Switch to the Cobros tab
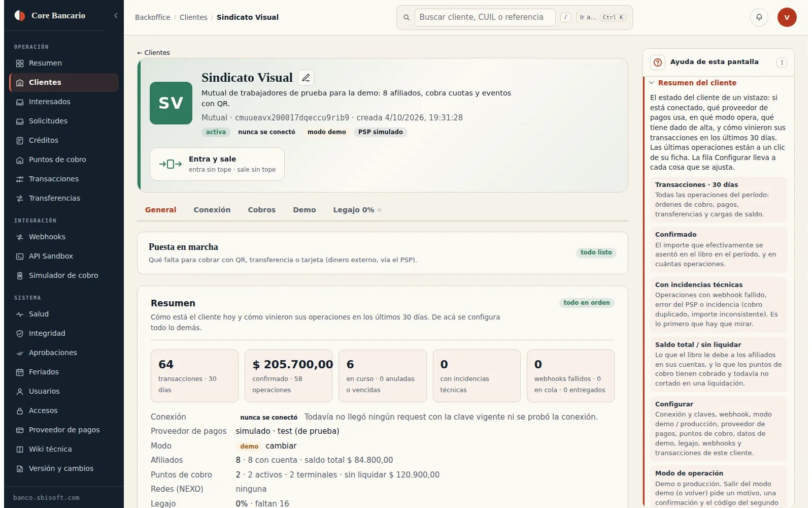 [x=261, y=210]
